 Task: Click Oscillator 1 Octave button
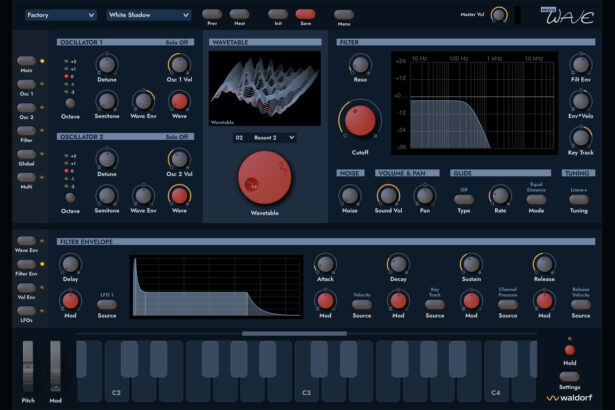[70, 103]
